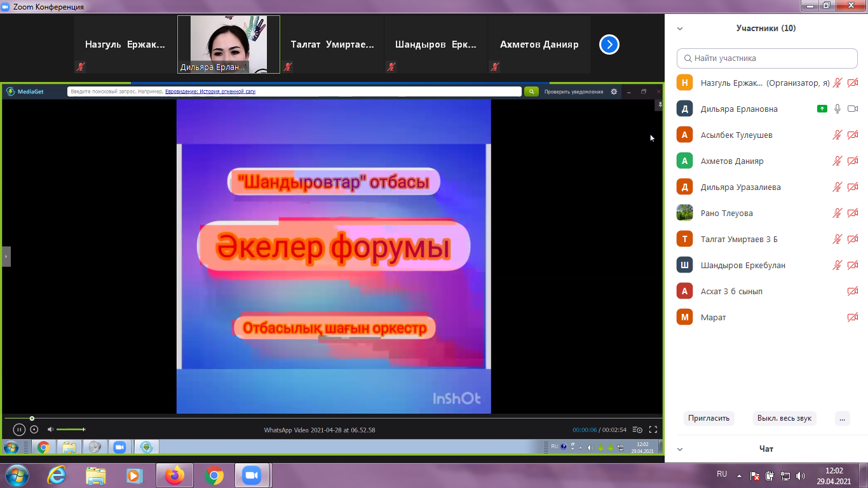Screen dimensions: 868x488
Task: Open the media player icon in the Windows taskbar
Action: point(135,475)
